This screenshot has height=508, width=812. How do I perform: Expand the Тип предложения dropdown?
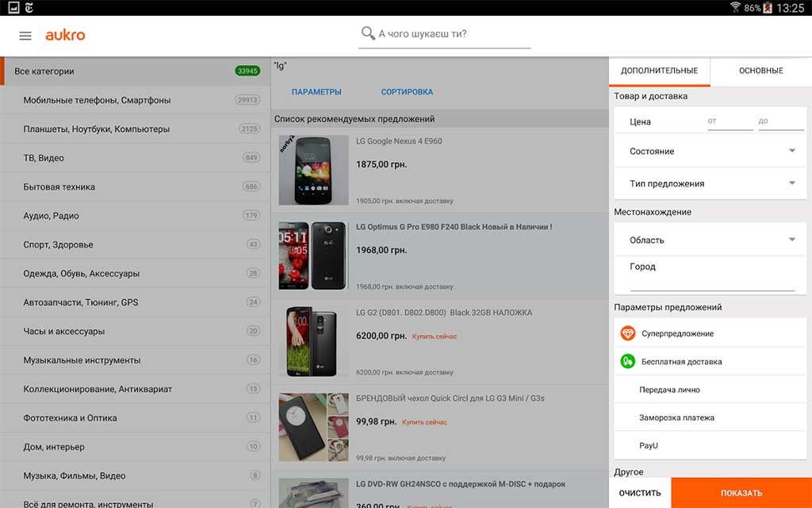[x=710, y=183]
